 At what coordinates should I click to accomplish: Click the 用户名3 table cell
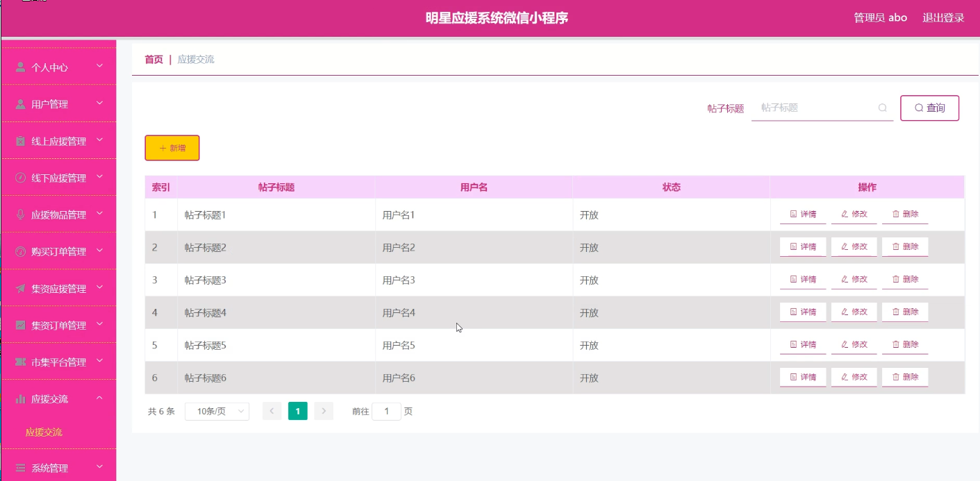point(474,280)
